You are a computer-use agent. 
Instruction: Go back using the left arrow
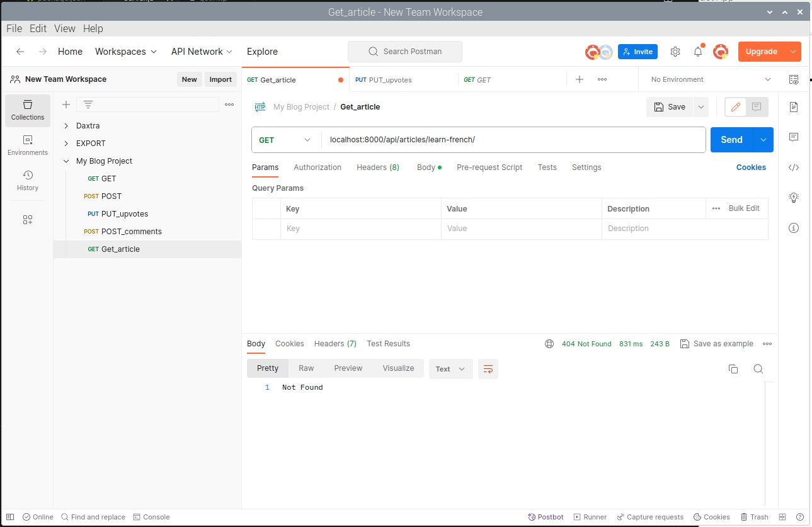coord(20,52)
